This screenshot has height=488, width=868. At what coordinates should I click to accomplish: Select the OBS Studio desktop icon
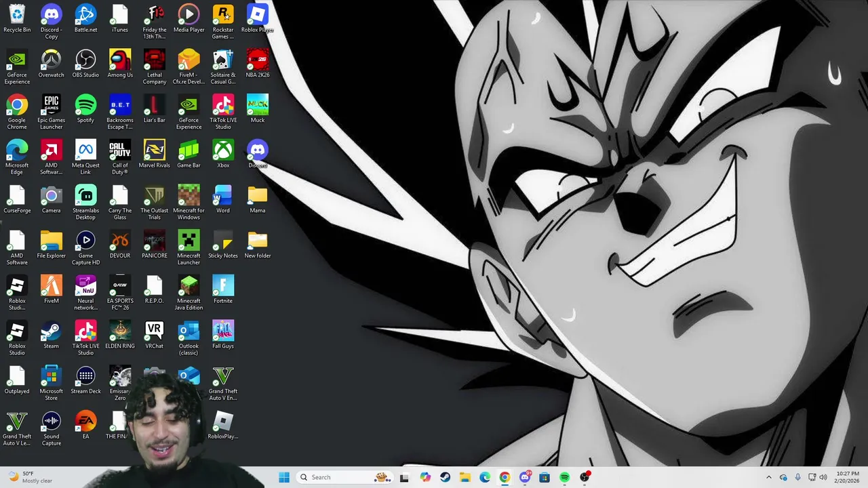[x=85, y=64]
